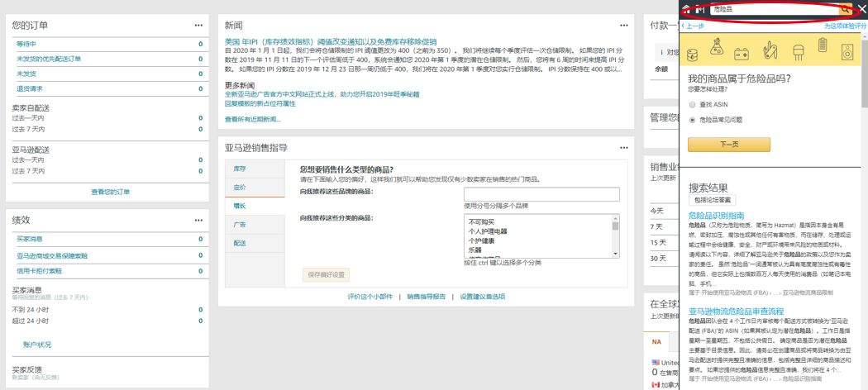Open the 您的订单 widget three-dot menu

coord(198,25)
